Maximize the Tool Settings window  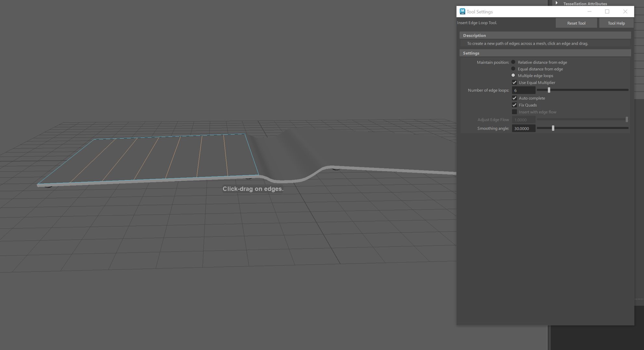click(607, 11)
